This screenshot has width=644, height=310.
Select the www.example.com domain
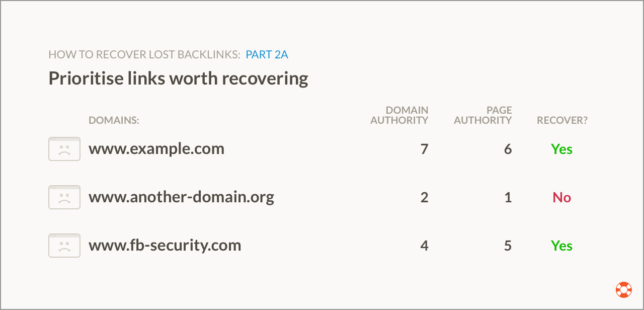(x=156, y=149)
